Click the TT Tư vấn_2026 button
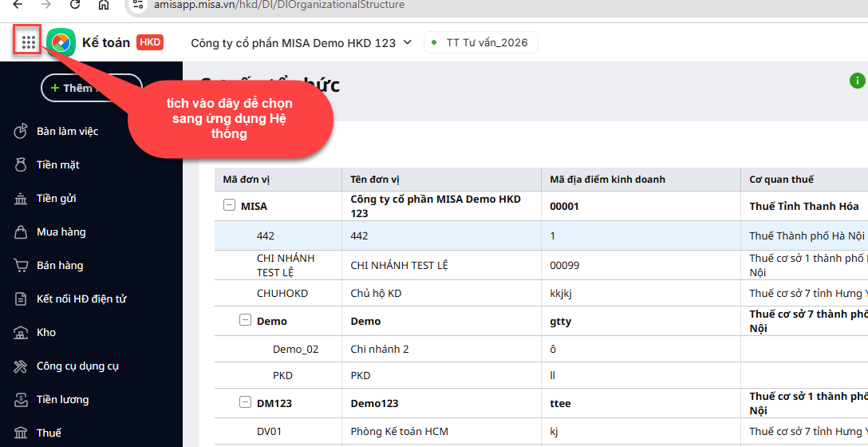The height and width of the screenshot is (447, 868). click(x=481, y=43)
